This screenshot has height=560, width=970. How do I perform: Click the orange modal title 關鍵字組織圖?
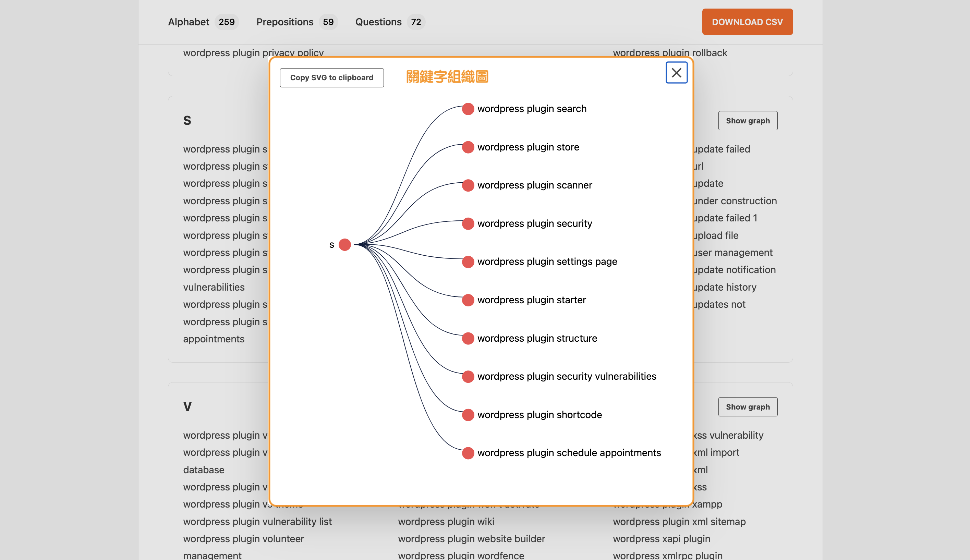447,76
